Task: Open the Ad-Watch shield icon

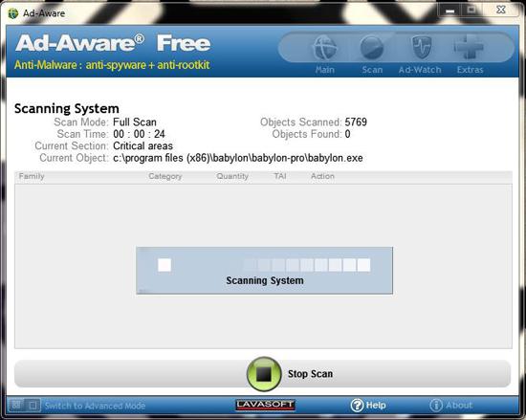Action: 422,48
